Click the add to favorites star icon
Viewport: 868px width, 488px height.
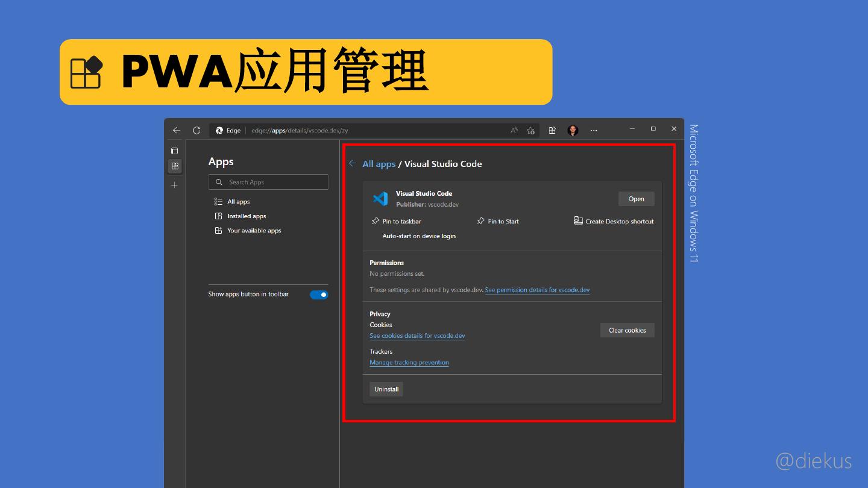pyautogui.click(x=530, y=130)
